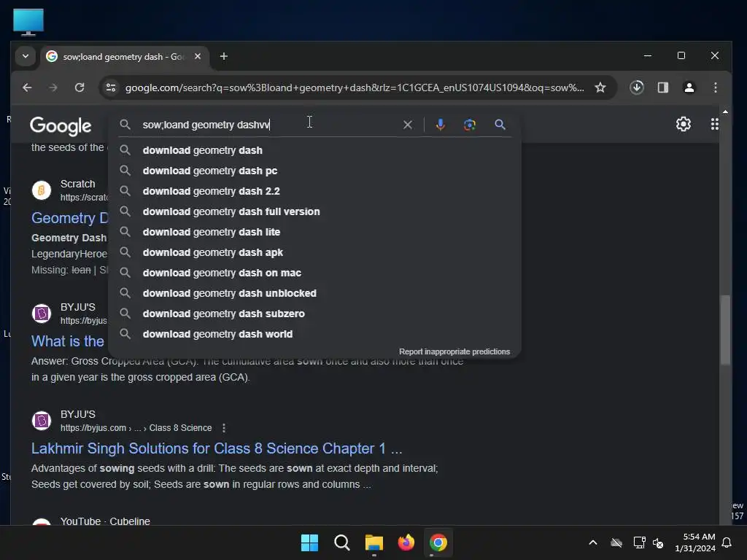Click the page vertical scrollbar thumb

pos(725,330)
